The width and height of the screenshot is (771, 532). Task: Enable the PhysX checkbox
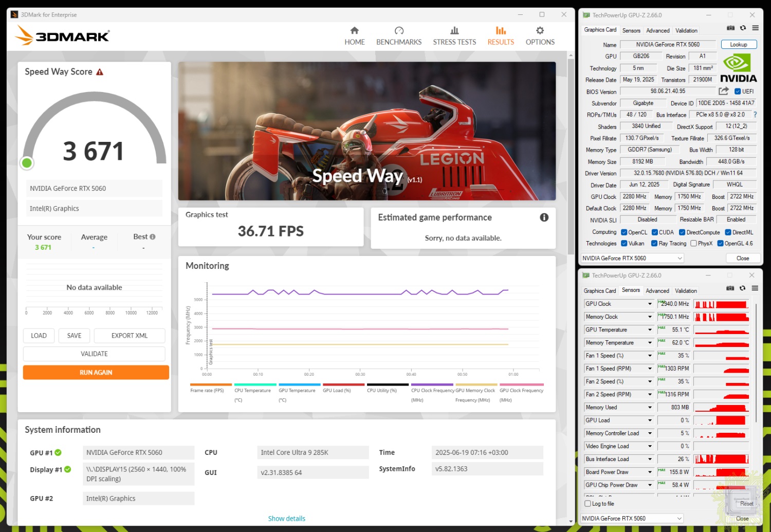(x=693, y=244)
